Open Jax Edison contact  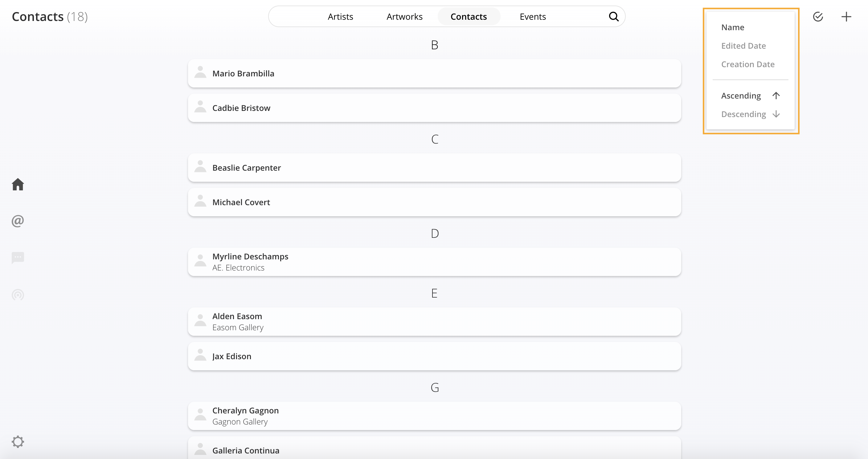pos(434,356)
